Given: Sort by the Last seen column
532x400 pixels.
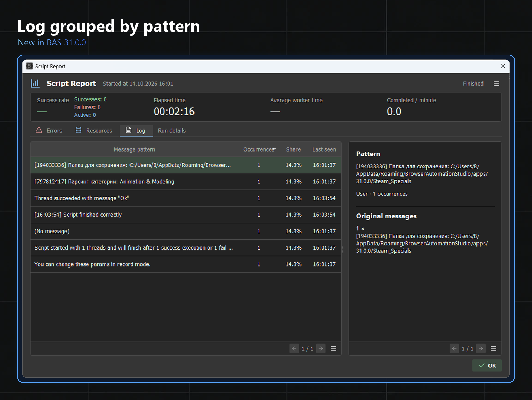Looking at the screenshot, I should [324, 149].
